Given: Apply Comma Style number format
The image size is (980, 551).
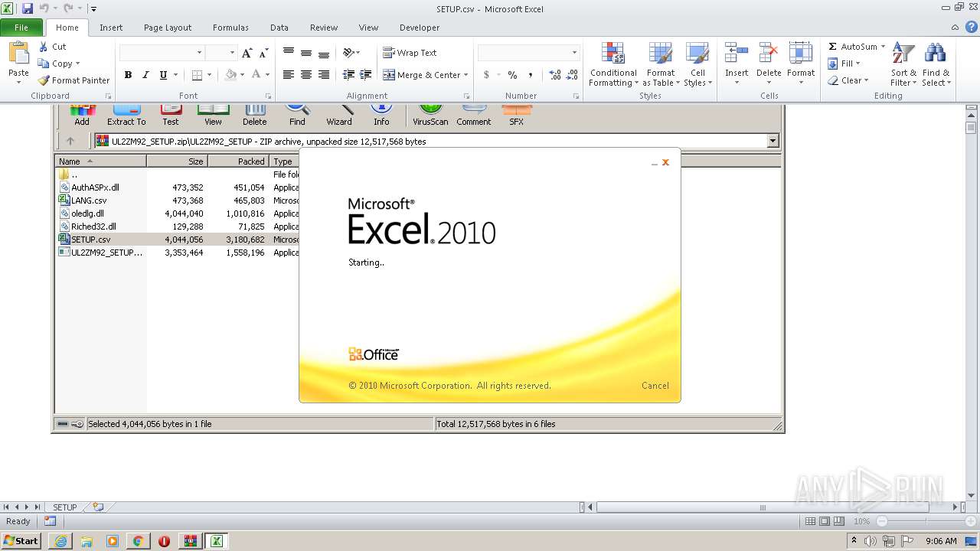Looking at the screenshot, I should [x=530, y=75].
